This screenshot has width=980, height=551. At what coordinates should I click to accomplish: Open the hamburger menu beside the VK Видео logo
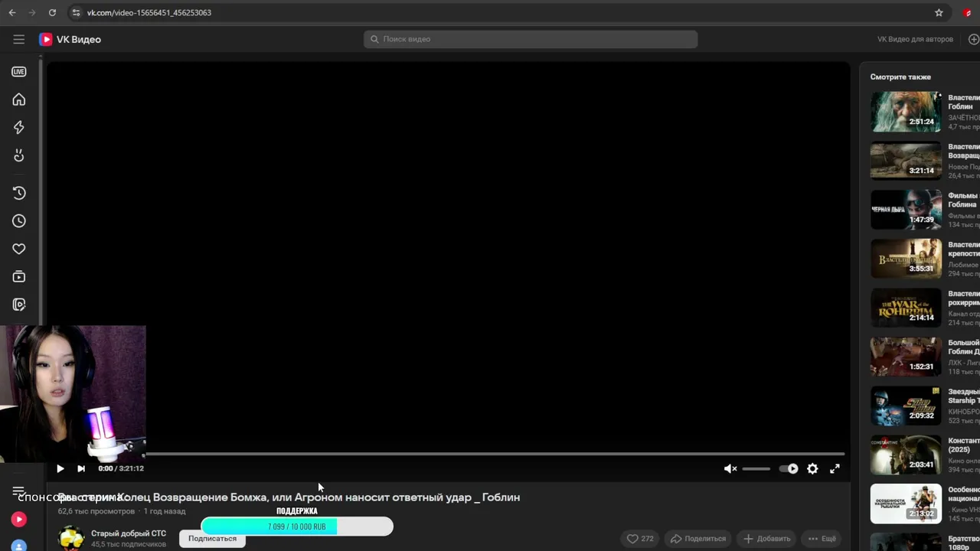(x=19, y=39)
